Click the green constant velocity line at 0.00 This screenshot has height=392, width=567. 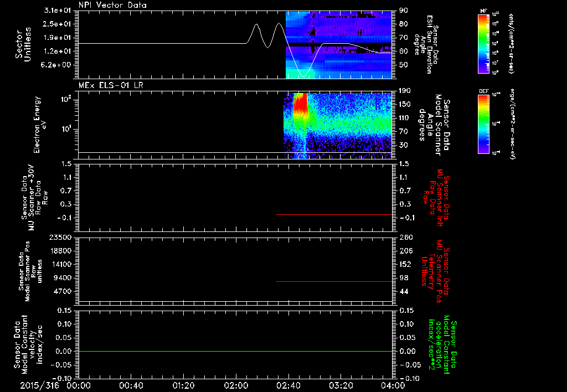(x=235, y=351)
